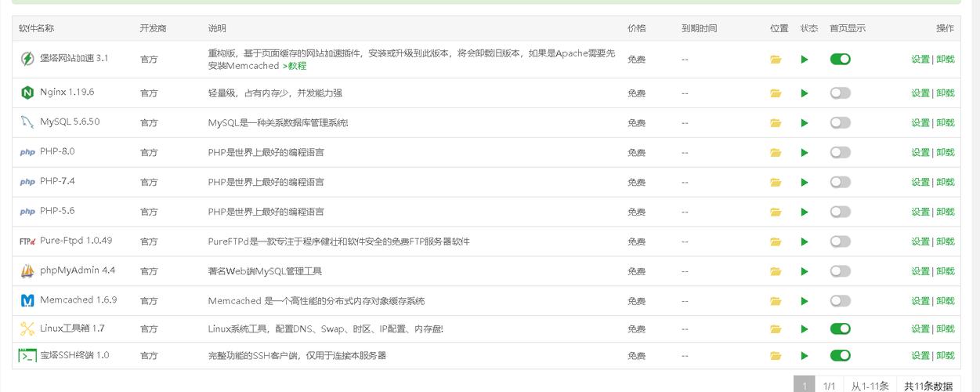Click the phpMyAdmin sailboat icon

(27, 270)
